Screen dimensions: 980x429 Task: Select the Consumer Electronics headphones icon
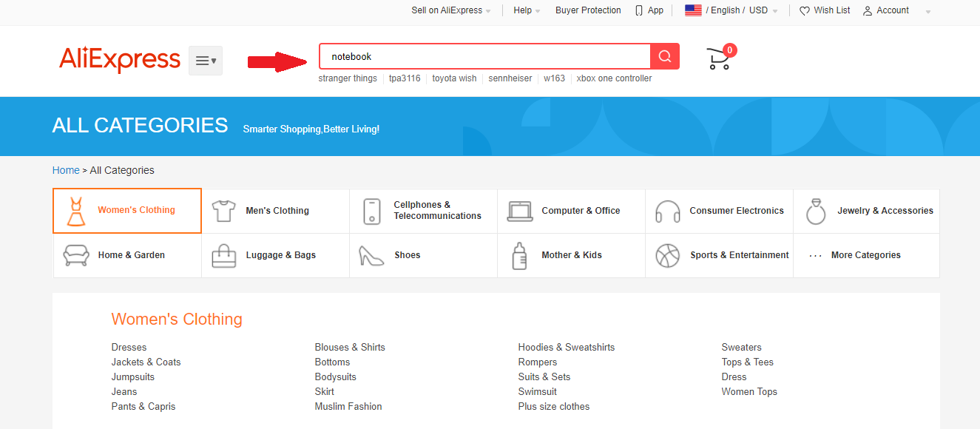click(668, 212)
